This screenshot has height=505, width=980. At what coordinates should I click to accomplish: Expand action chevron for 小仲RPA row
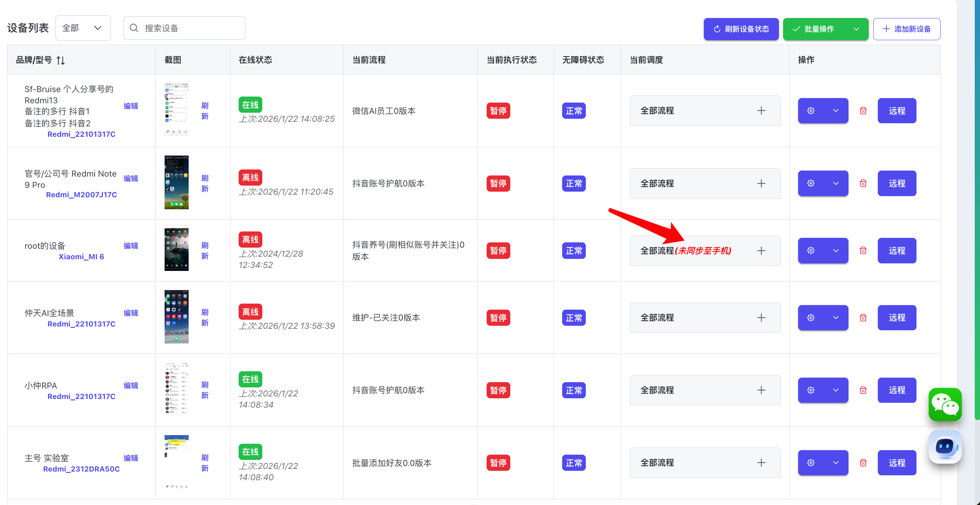[835, 390]
